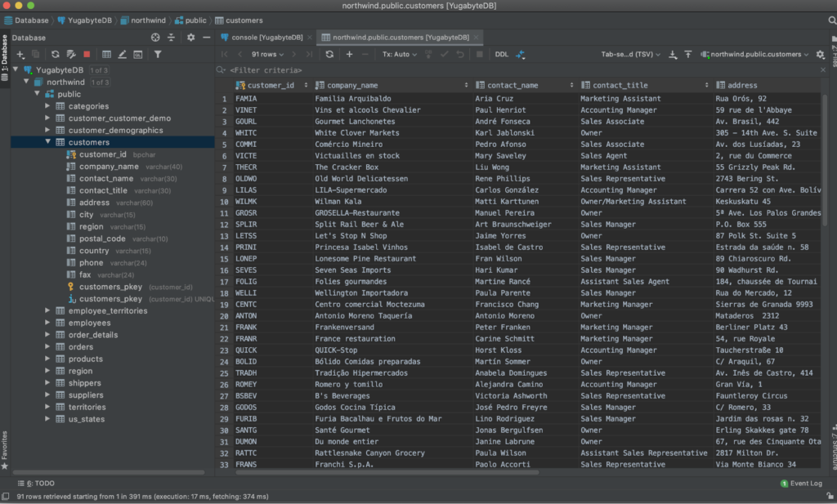Click the DDL button
Viewport: 837px width, 504px height.
pos(502,54)
